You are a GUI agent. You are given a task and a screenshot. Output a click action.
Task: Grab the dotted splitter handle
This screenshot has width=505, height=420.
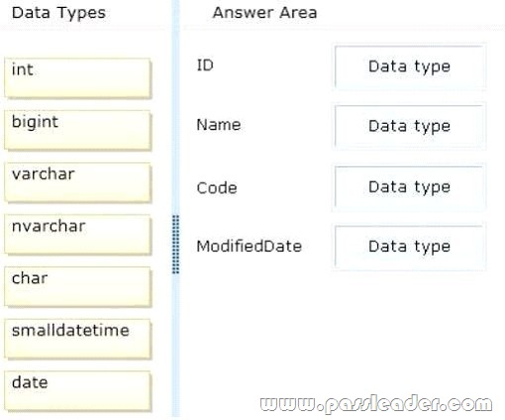pos(176,245)
